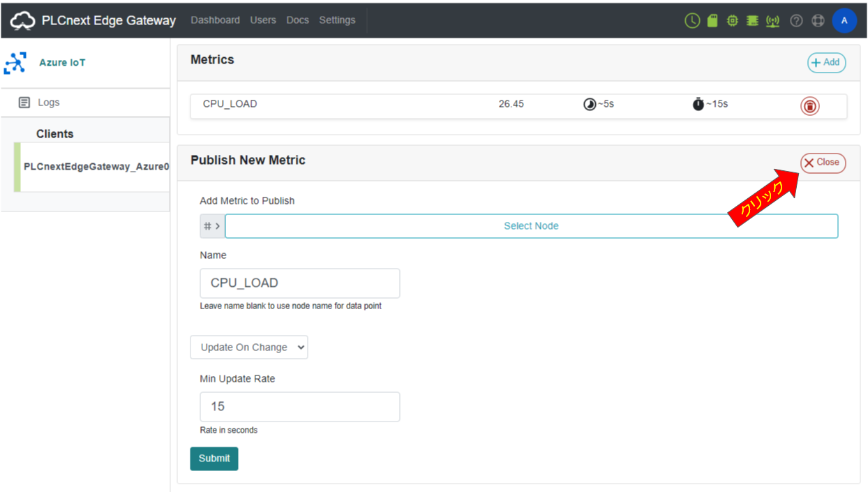Click the support lifebuoy icon next to help

[x=818, y=20]
